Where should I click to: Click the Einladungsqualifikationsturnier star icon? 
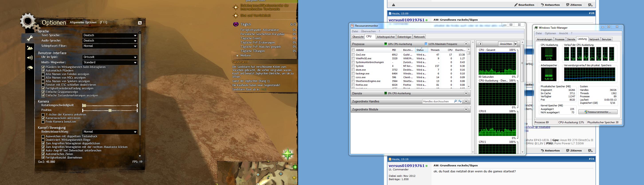pos(236,7)
